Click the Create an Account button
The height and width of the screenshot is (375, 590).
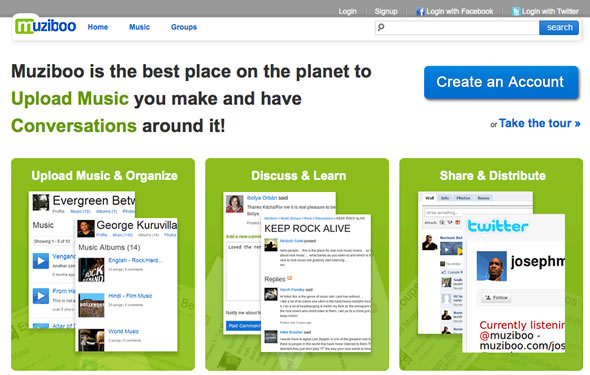click(x=501, y=82)
